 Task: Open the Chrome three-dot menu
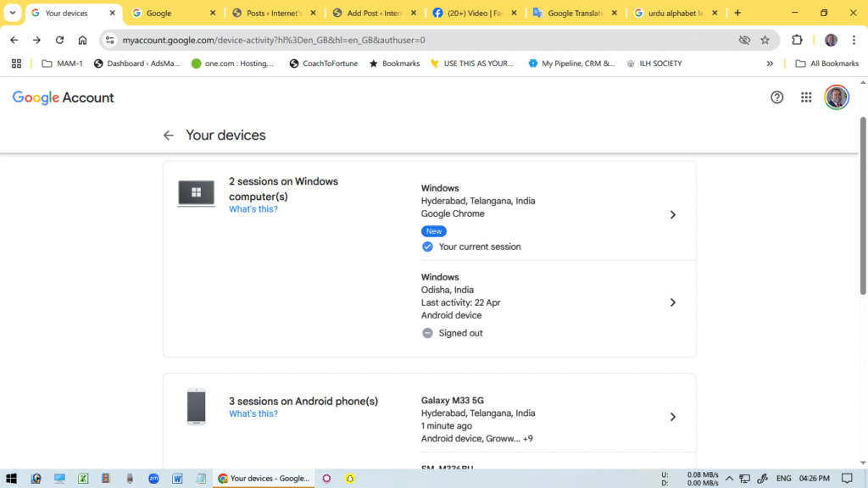pyautogui.click(x=854, y=40)
